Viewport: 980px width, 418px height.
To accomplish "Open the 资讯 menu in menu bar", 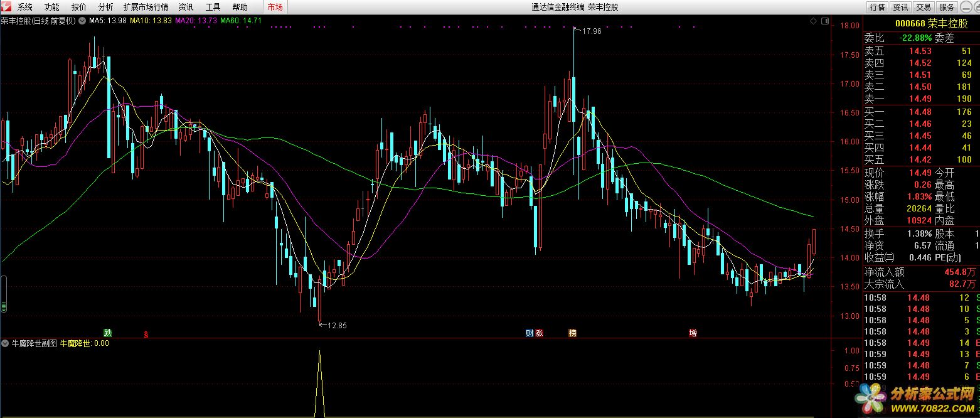I will [x=186, y=7].
